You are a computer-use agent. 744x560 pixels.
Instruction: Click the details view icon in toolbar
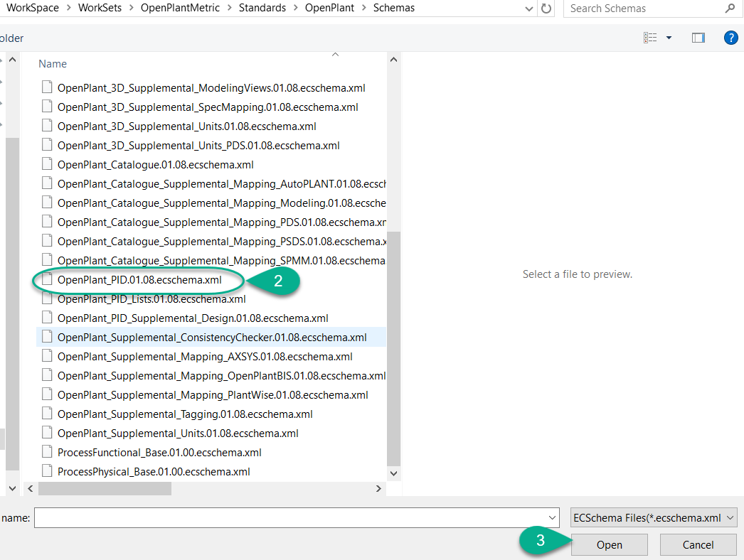tap(652, 38)
